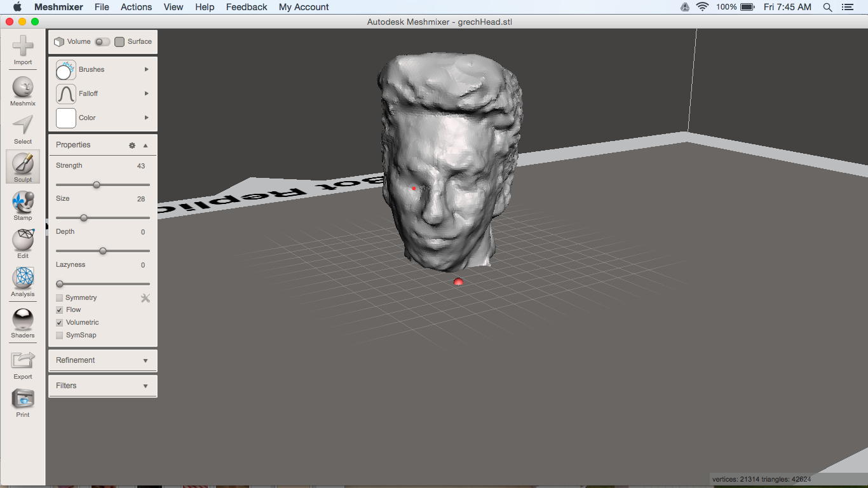This screenshot has height=488, width=868.
Task: Click the clock showing Fri 7:45 AM
Action: click(x=787, y=7)
